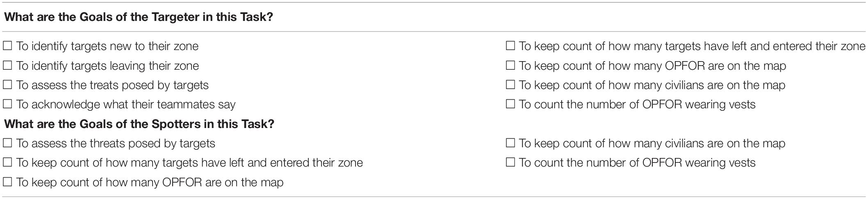Select Spotters' 'how many OPFOR are on the map'
Viewport: 868px width, 199px height.
point(7,182)
